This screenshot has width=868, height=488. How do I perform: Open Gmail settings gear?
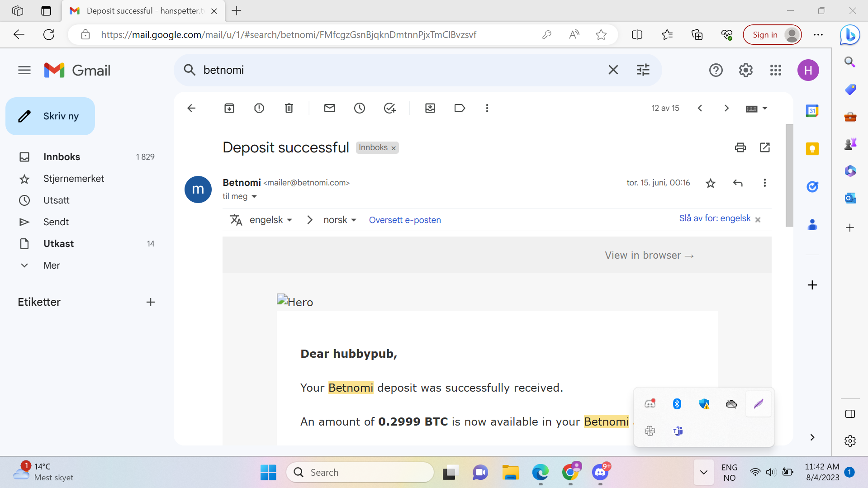coord(746,70)
